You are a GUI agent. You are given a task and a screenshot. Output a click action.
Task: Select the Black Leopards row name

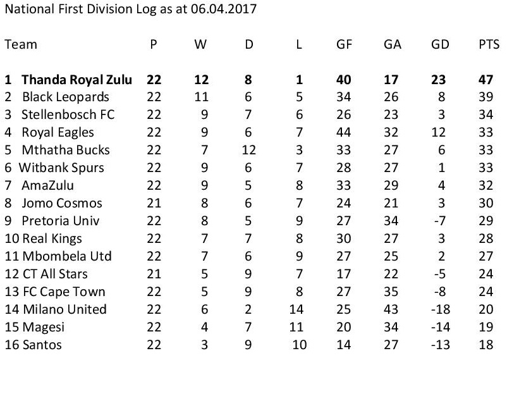tap(65, 97)
